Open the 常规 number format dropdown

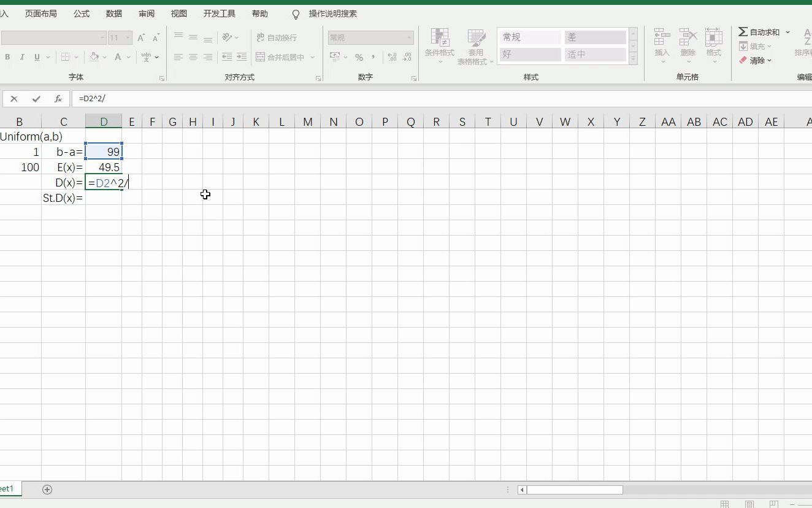(x=410, y=38)
